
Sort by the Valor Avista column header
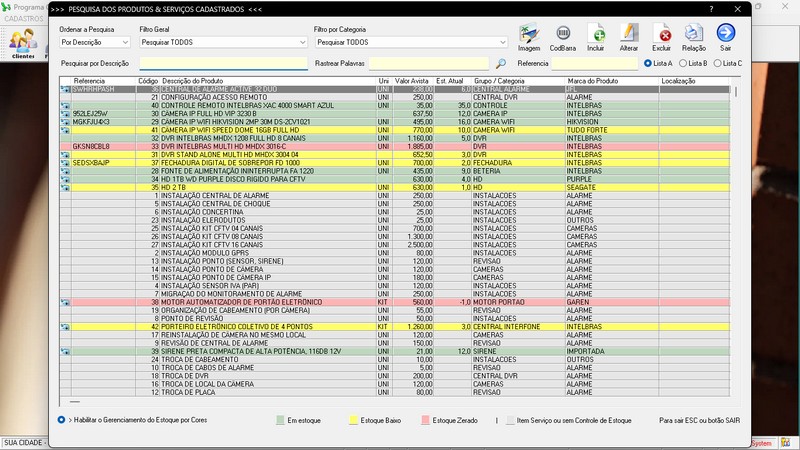pyautogui.click(x=414, y=80)
